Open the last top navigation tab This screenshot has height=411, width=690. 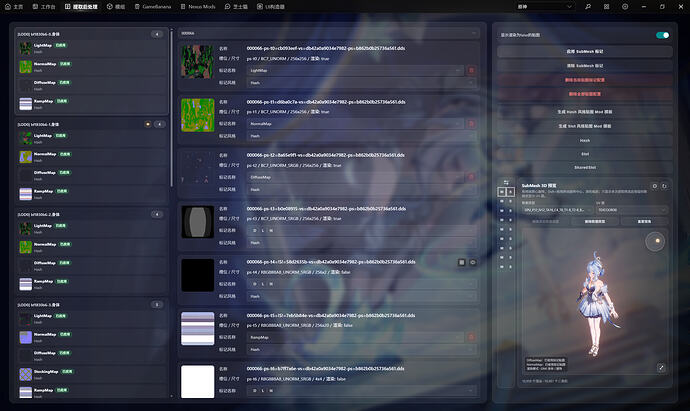click(271, 7)
